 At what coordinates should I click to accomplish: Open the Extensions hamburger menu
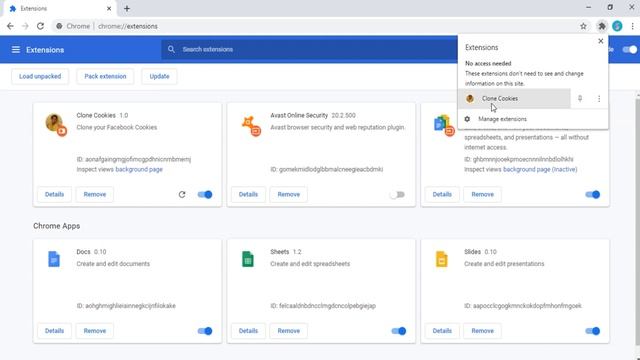(x=16, y=50)
